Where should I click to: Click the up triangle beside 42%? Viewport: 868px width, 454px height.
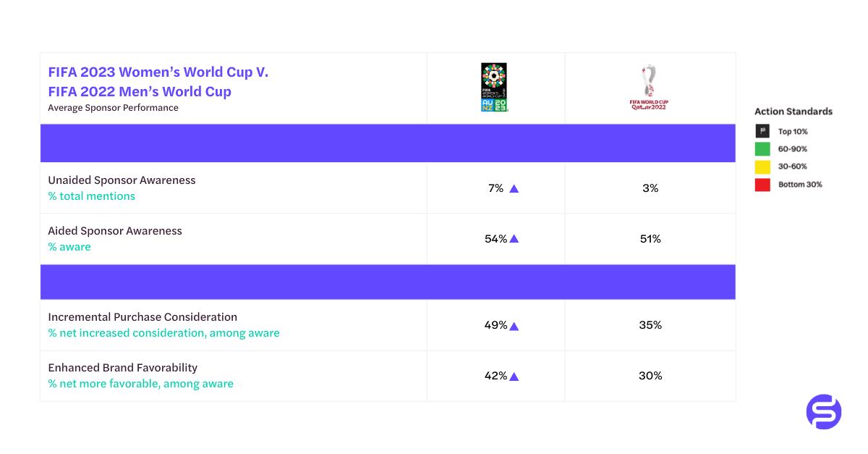[x=514, y=377]
